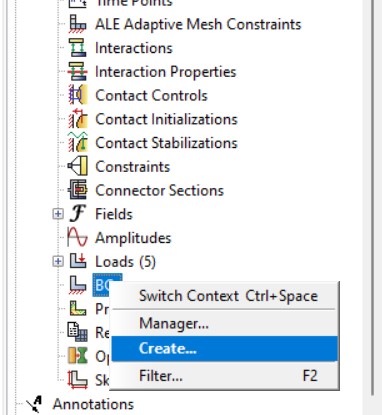Click the Constraints icon
Viewport: 382px width, 415px height.
click(78, 166)
